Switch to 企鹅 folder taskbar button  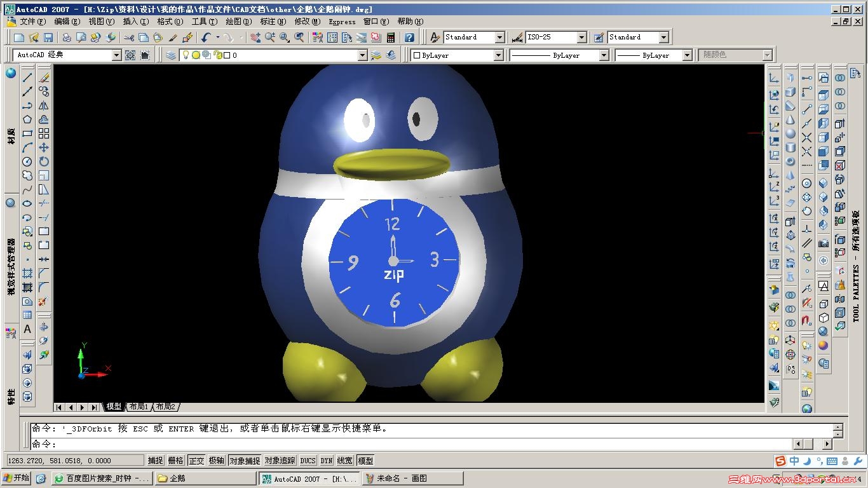(205, 478)
